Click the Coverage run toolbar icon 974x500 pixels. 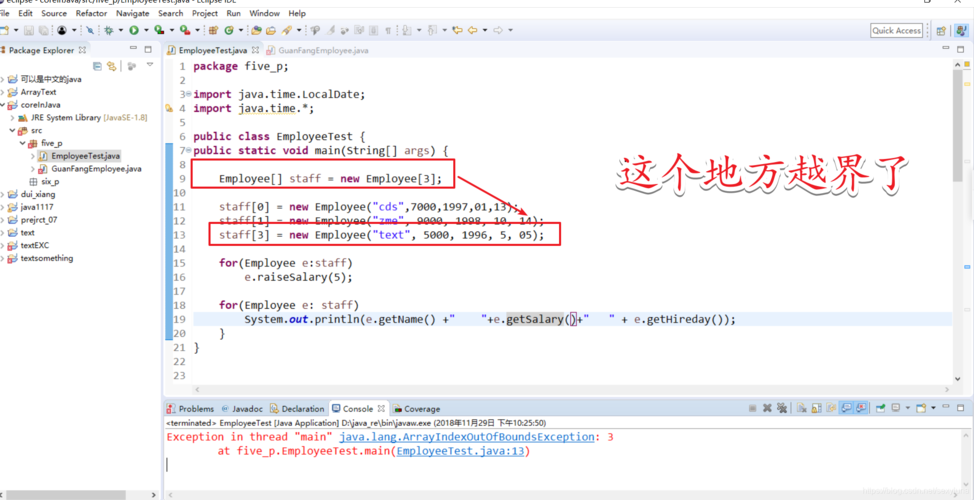[x=159, y=30]
